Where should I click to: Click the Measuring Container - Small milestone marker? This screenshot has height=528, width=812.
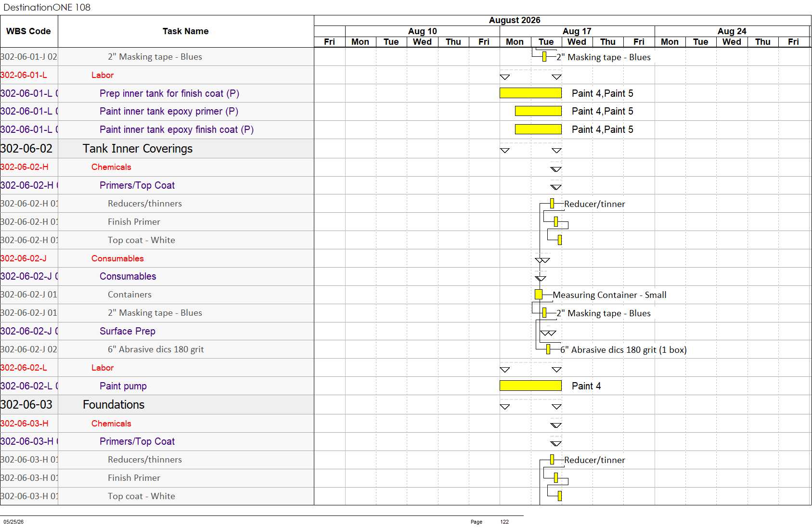click(539, 294)
